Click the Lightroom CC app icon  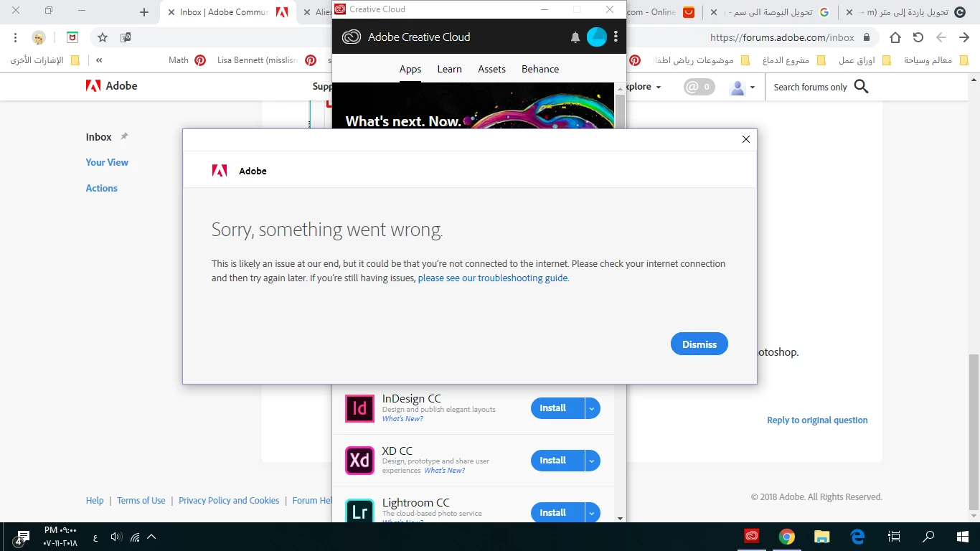[x=359, y=511]
